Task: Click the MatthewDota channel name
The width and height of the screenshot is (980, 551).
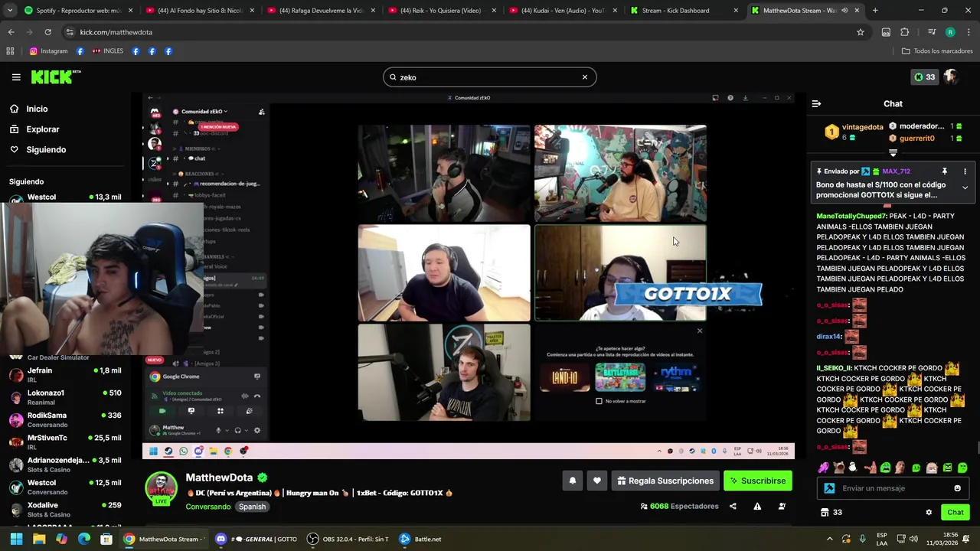Action: pyautogui.click(x=219, y=478)
